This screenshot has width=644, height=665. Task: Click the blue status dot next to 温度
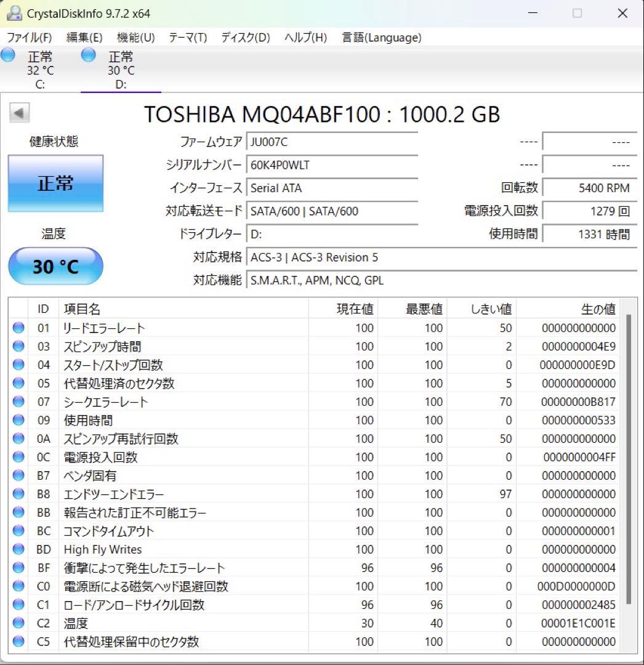tap(18, 623)
